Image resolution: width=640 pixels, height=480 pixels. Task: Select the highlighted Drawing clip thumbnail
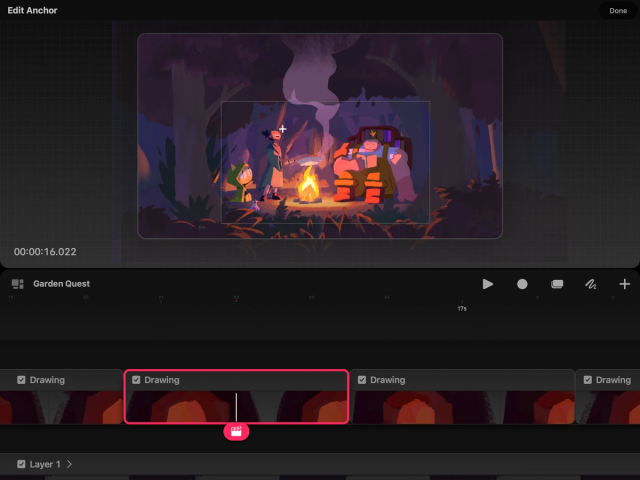(236, 407)
